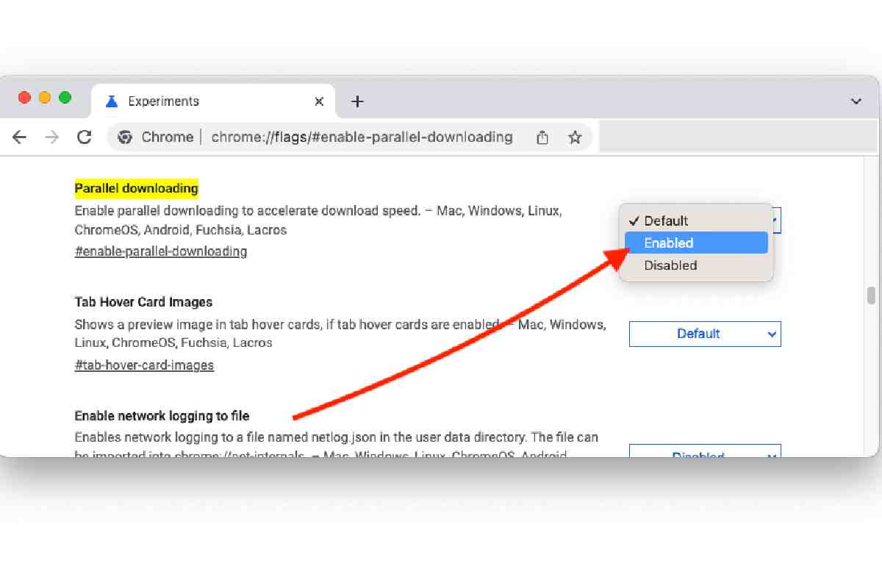Open a new tab with the plus button
This screenshot has width=882, height=588.
coord(357,101)
